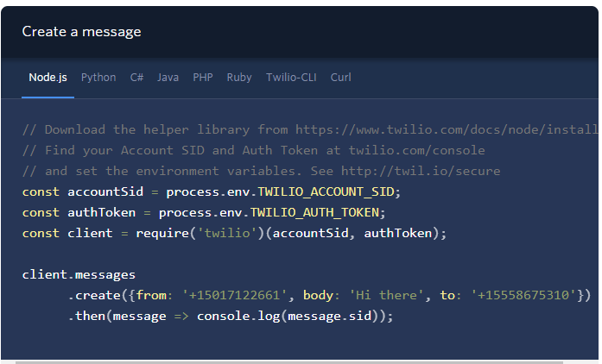The width and height of the screenshot is (602, 364).
Task: Click the authToken variable declaration name
Action: [x=101, y=212]
